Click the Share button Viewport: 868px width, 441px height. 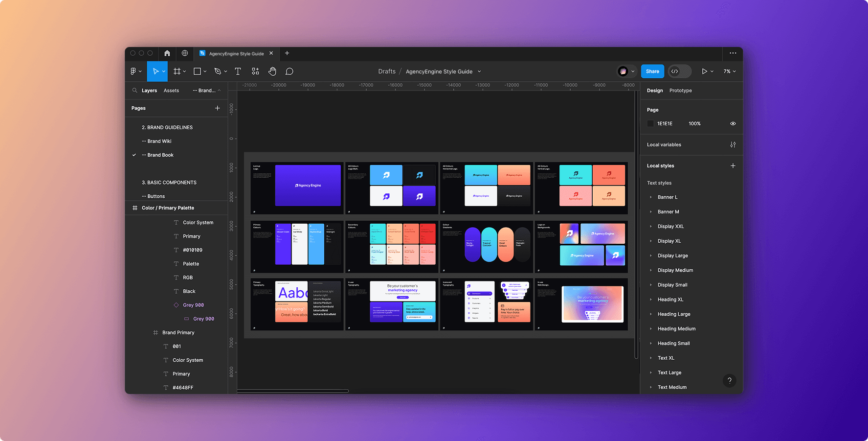click(652, 71)
